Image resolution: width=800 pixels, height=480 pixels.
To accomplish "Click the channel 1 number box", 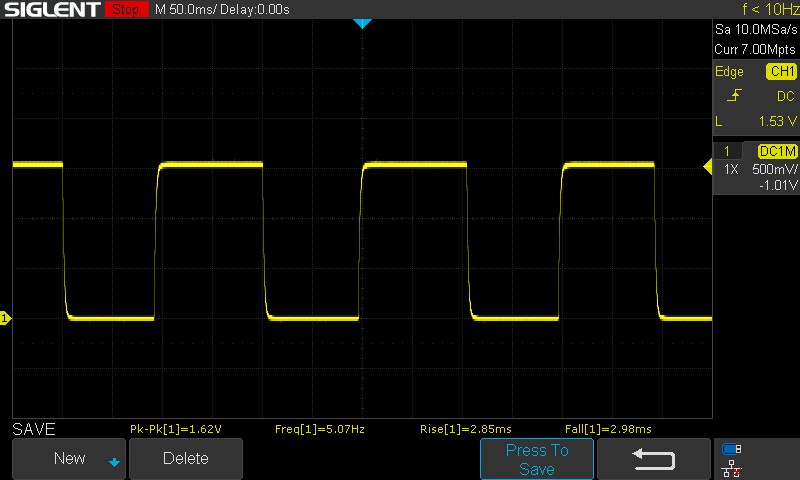I will point(727,151).
